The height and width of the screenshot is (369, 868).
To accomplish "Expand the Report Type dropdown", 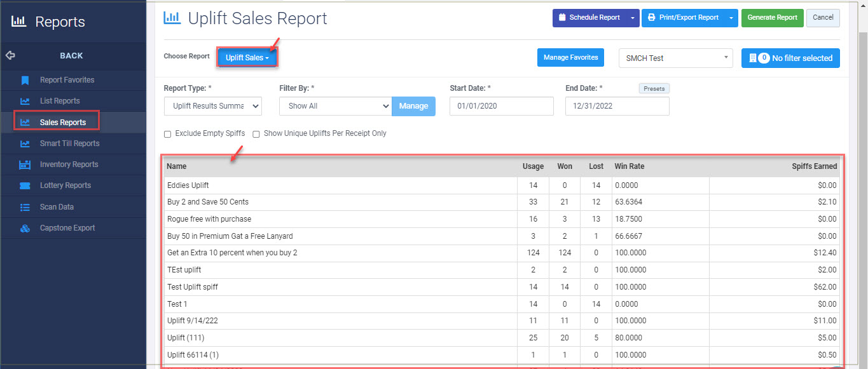I will [x=212, y=106].
